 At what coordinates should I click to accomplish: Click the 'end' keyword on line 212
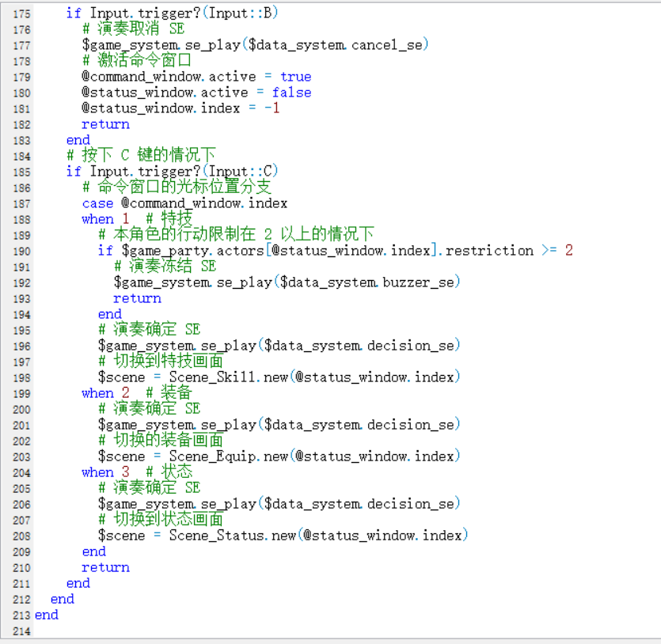(x=63, y=599)
